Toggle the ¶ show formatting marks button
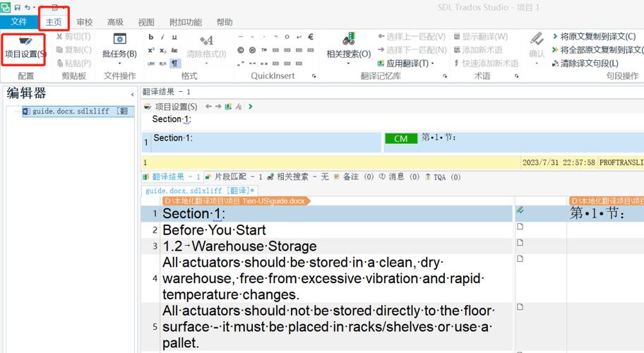 click(174, 64)
